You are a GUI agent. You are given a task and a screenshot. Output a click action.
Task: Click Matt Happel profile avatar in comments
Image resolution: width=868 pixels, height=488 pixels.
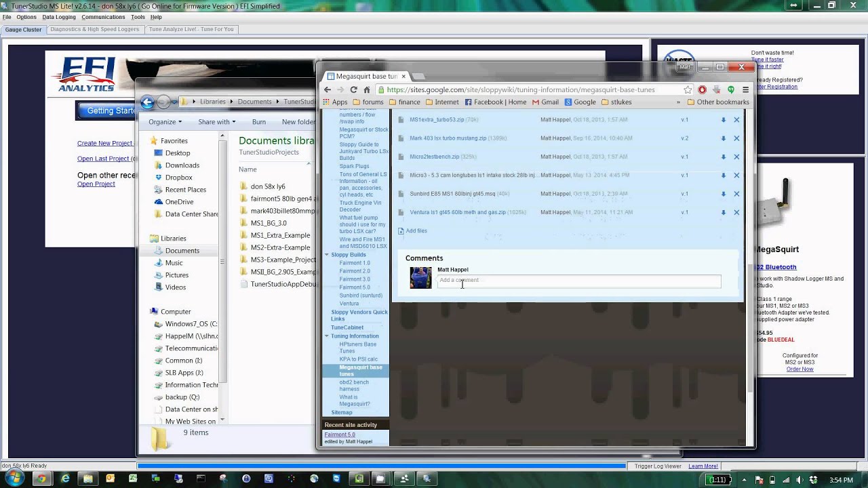click(420, 278)
